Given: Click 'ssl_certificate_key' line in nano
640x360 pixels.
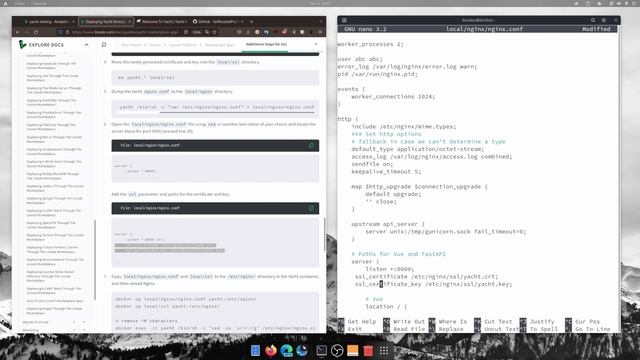Looking at the screenshot, I should [x=433, y=284].
